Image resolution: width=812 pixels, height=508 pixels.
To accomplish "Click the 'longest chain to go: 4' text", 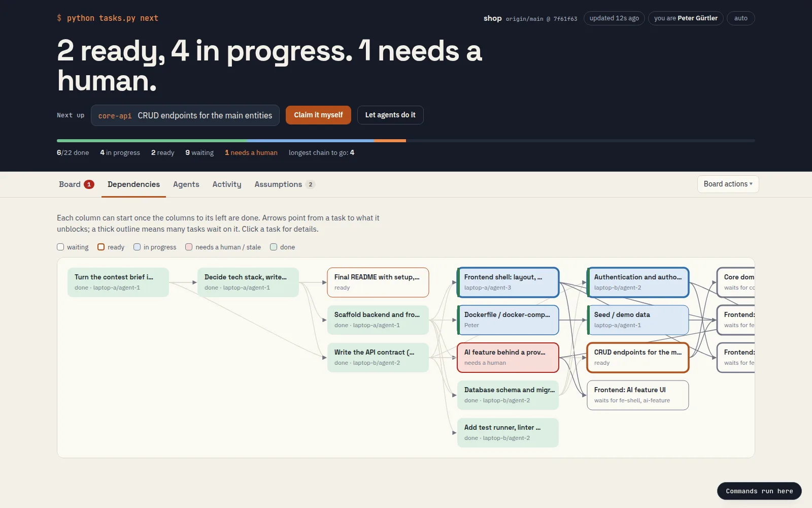I will 321,152.
